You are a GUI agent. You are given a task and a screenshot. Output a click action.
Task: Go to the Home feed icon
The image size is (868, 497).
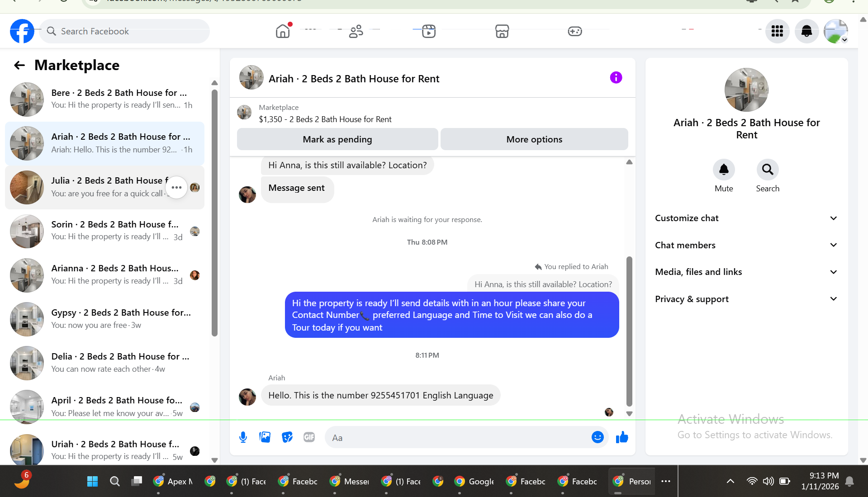point(283,31)
